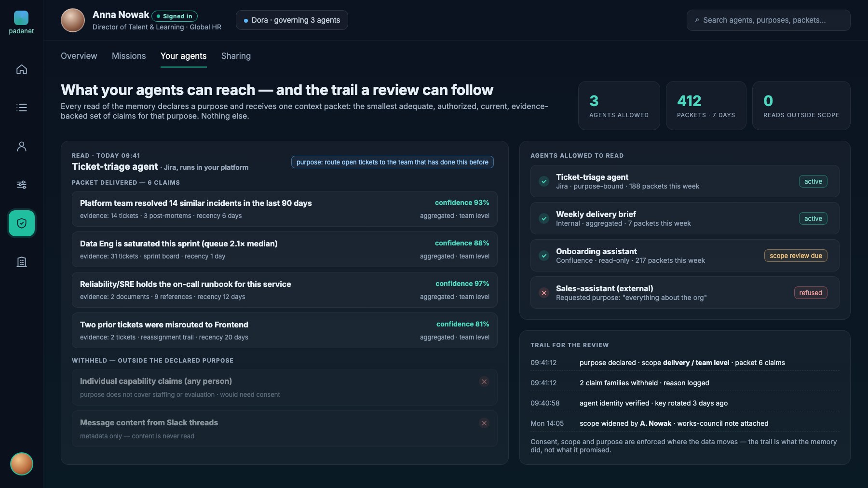This screenshot has height=488, width=868.
Task: Click the X on Individual capability claims
Action: 484,381
